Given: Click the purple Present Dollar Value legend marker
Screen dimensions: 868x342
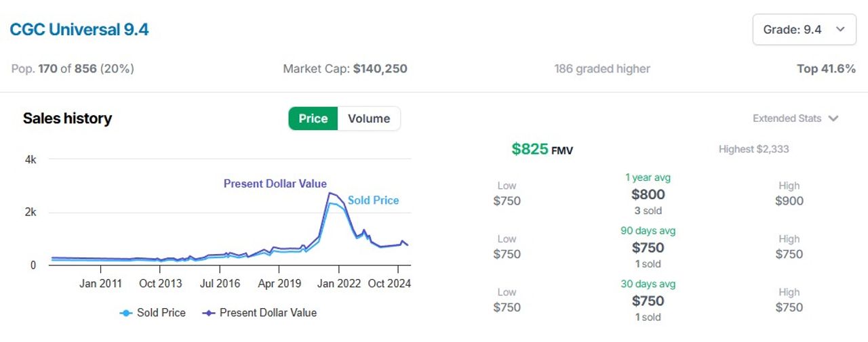Looking at the screenshot, I should (209, 313).
